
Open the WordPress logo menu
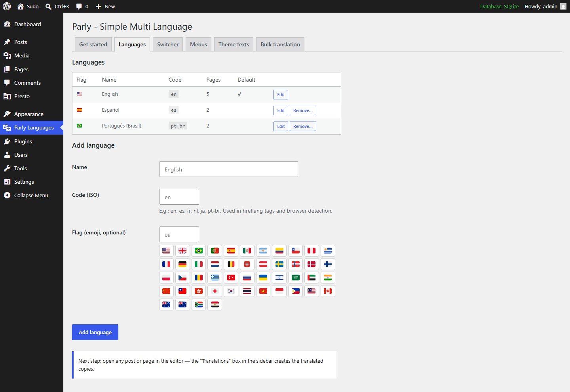click(7, 6)
